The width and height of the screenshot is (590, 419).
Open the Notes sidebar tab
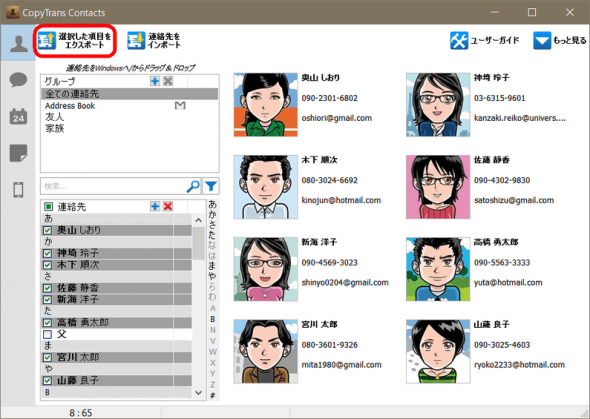pyautogui.click(x=18, y=153)
